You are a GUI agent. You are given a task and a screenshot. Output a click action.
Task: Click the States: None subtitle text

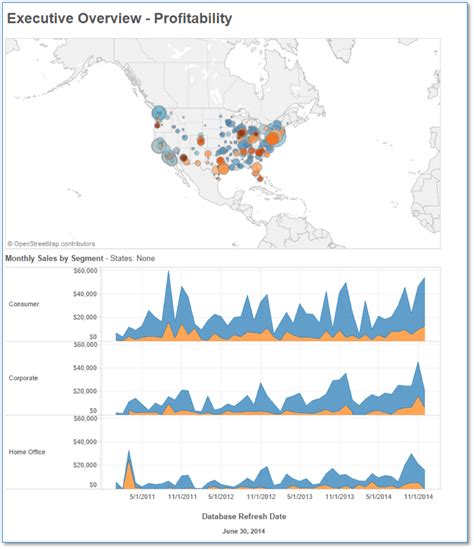(x=133, y=258)
